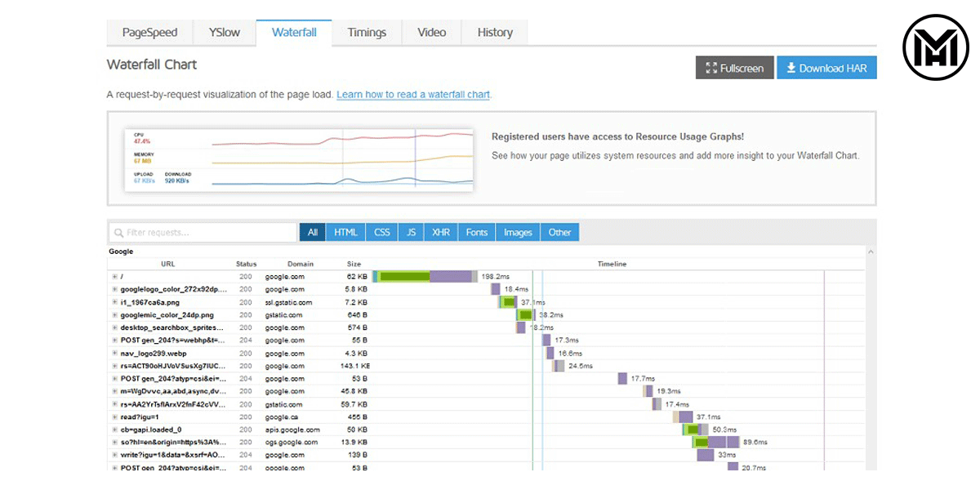Go to the History tab
980x490 pixels.
tap(495, 33)
